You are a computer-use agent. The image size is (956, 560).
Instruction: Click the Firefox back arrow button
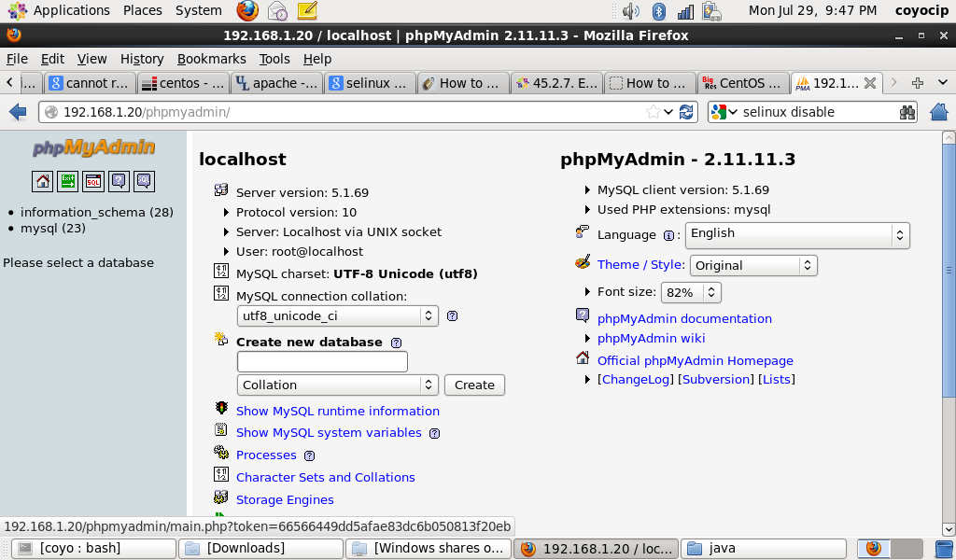[18, 111]
